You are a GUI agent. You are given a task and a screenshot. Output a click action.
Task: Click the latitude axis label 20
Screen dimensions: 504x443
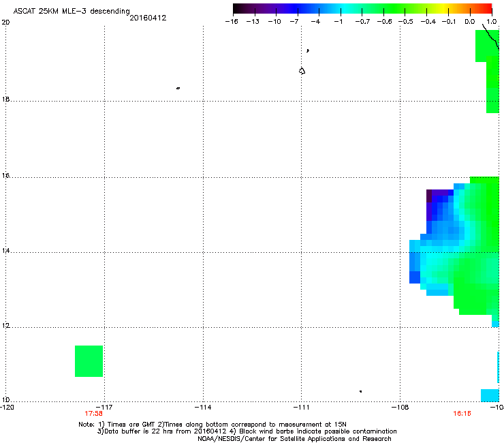pyautogui.click(x=5, y=22)
